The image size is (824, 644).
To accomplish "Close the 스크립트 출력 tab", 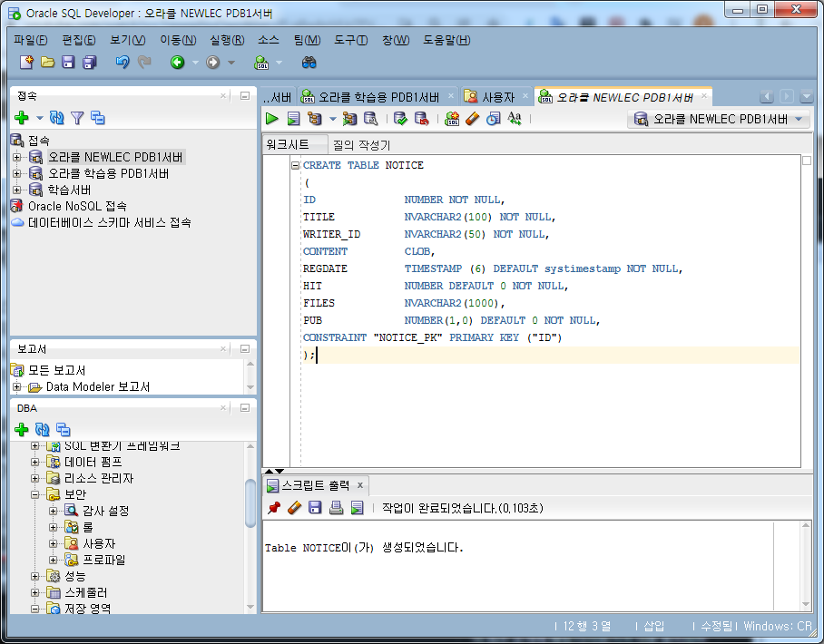I will (x=360, y=485).
